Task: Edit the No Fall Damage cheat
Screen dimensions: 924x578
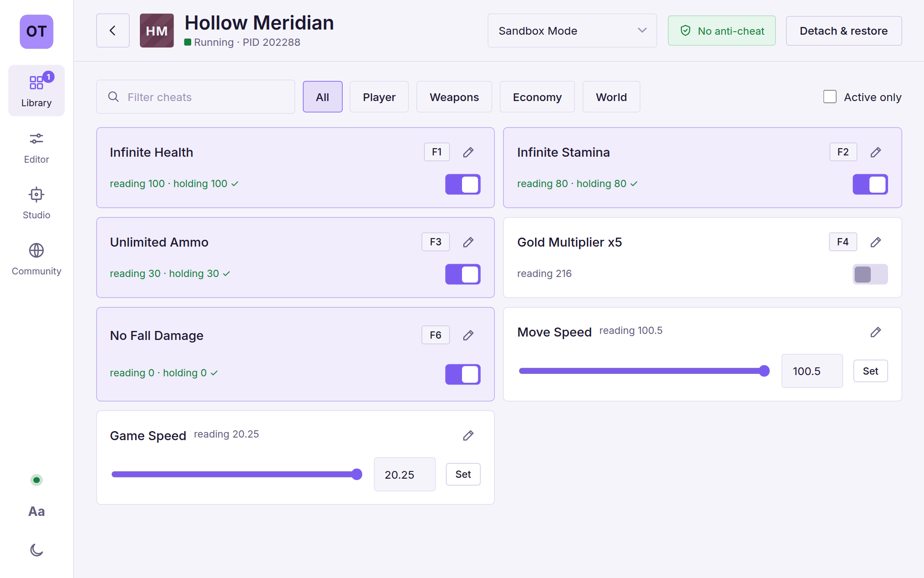Action: (x=468, y=335)
